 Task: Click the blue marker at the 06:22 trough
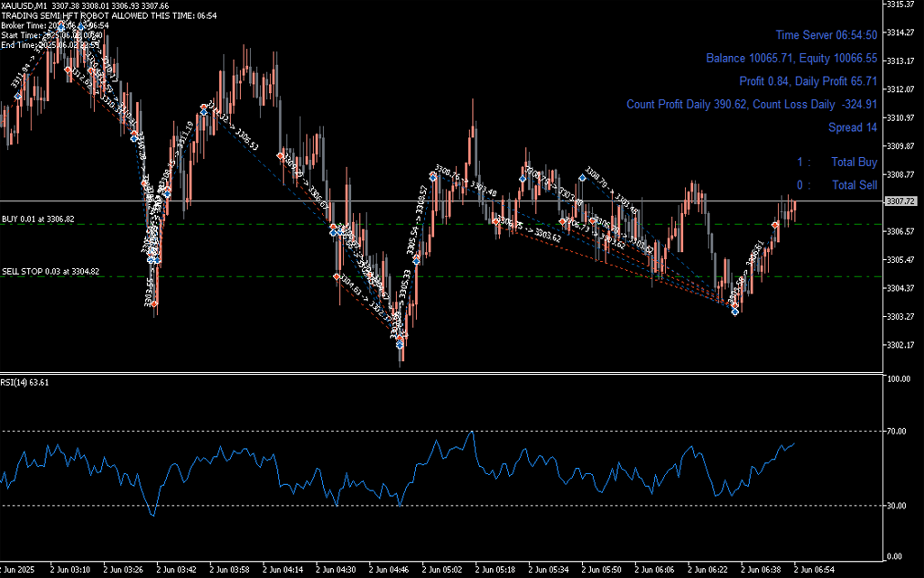[x=735, y=312]
